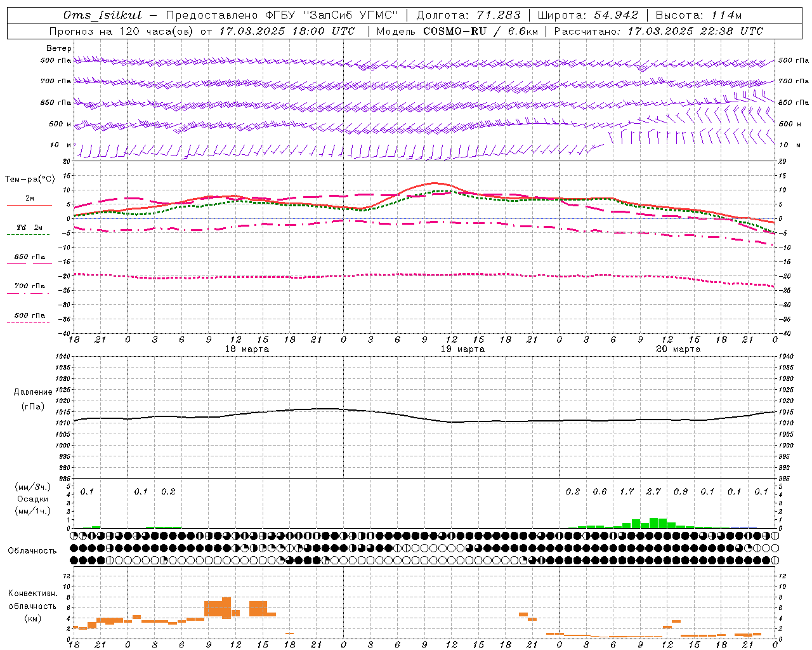Click the '700 гПа' temperature legend entry
Viewport: 812px width, 650px height.
[x=29, y=286]
